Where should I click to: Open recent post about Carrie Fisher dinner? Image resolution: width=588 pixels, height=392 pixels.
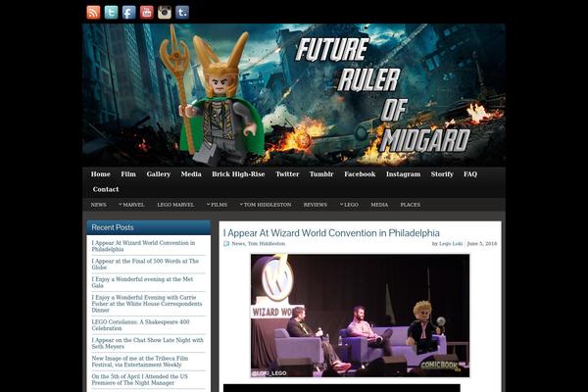(x=147, y=304)
